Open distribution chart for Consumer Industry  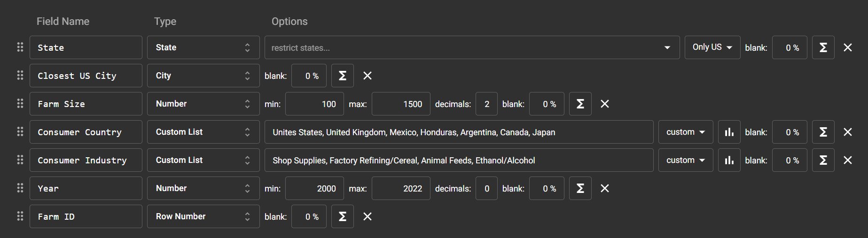(729, 160)
